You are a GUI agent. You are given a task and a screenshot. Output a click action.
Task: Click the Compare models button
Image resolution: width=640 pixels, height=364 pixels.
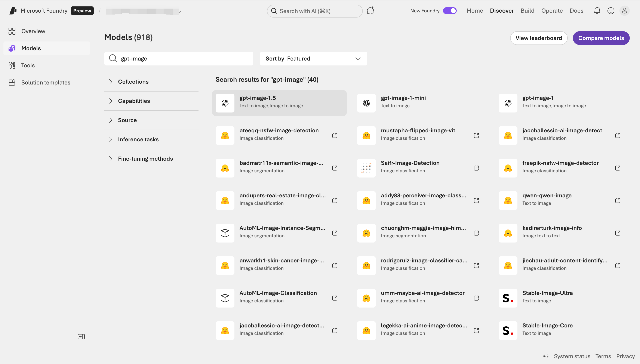pos(601,38)
